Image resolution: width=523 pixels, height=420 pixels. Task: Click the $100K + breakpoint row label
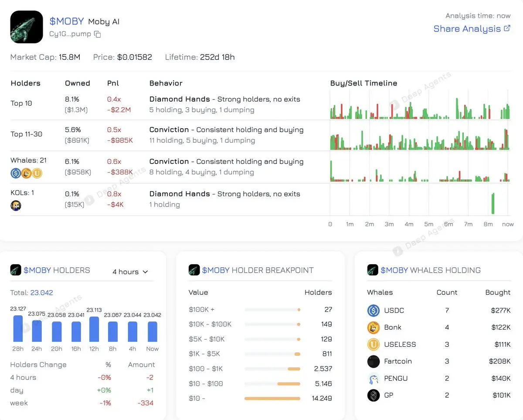tap(202, 310)
